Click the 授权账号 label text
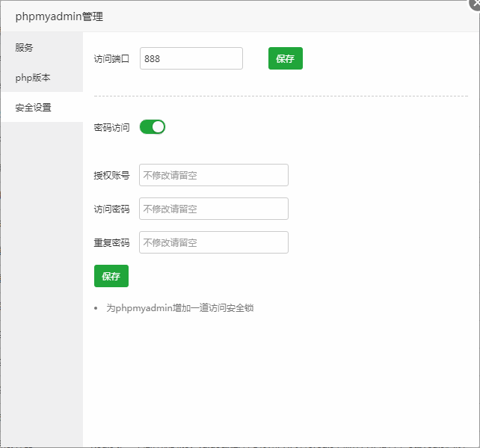480x448 pixels. 111,176
